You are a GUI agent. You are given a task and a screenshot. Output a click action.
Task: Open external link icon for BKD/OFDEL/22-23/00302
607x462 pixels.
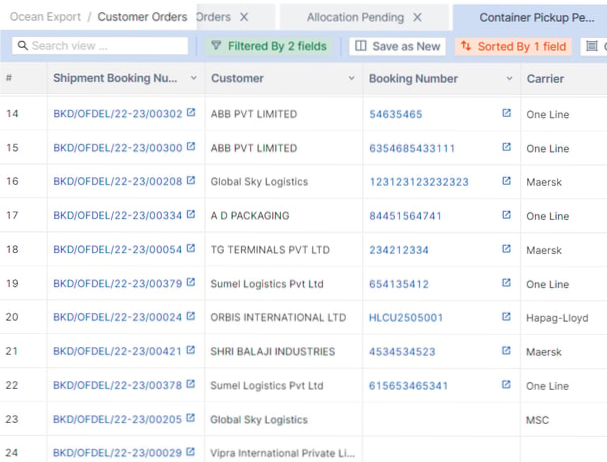[190, 113]
